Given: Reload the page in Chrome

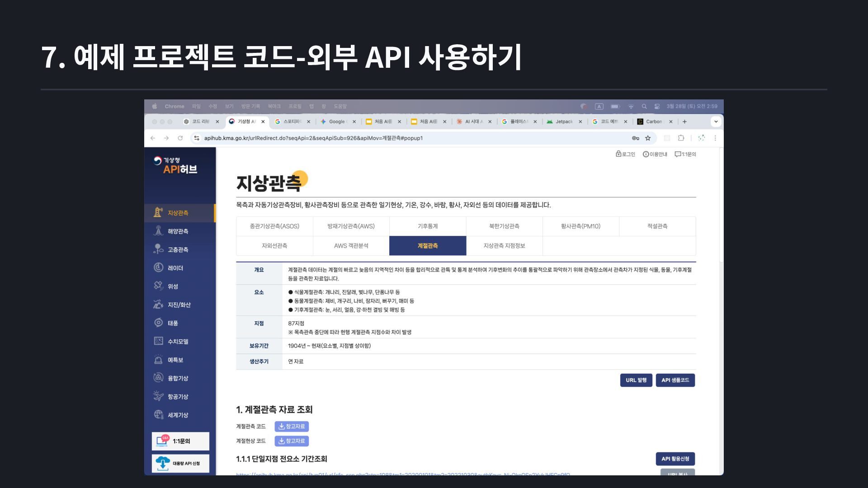Looking at the screenshot, I should tap(180, 138).
